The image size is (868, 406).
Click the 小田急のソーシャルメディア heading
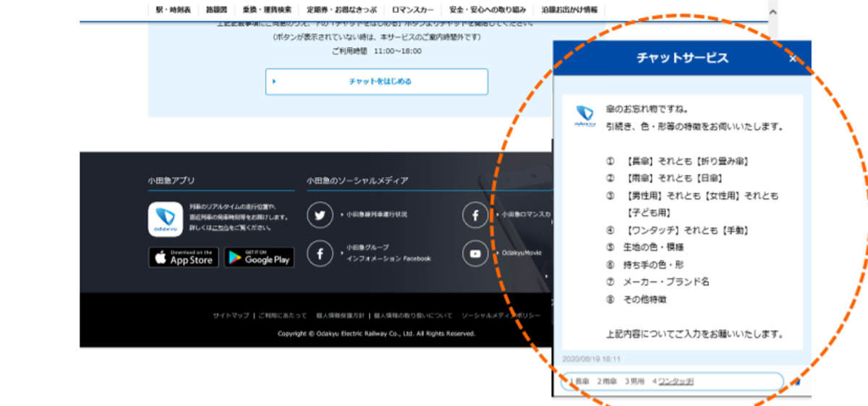pyautogui.click(x=357, y=180)
